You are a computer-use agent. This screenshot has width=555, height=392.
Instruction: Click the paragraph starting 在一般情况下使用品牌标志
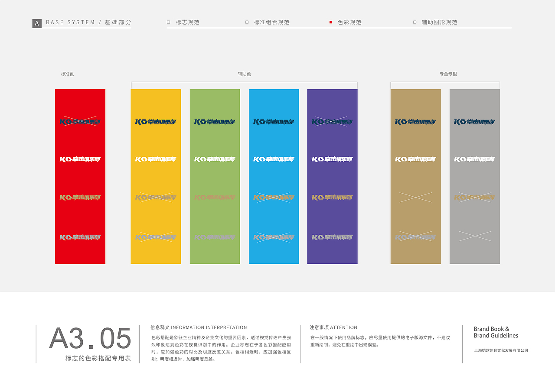[x=380, y=341]
